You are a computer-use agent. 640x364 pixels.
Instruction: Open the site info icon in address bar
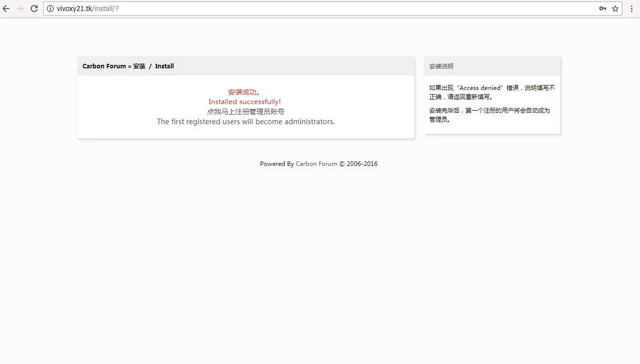coord(50,9)
